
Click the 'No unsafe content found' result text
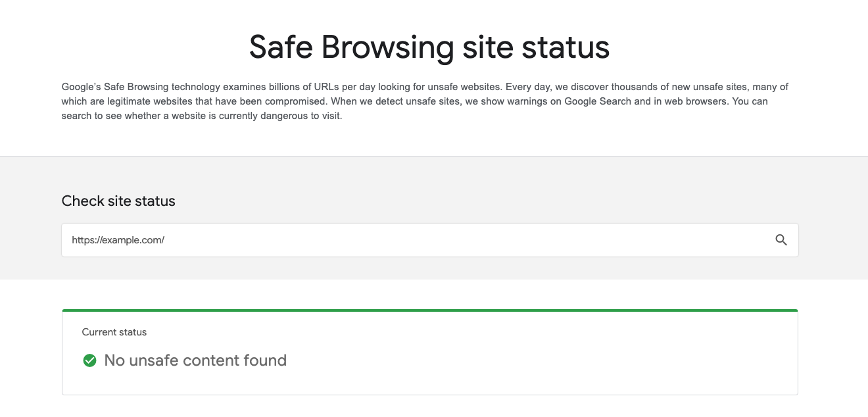tap(195, 360)
